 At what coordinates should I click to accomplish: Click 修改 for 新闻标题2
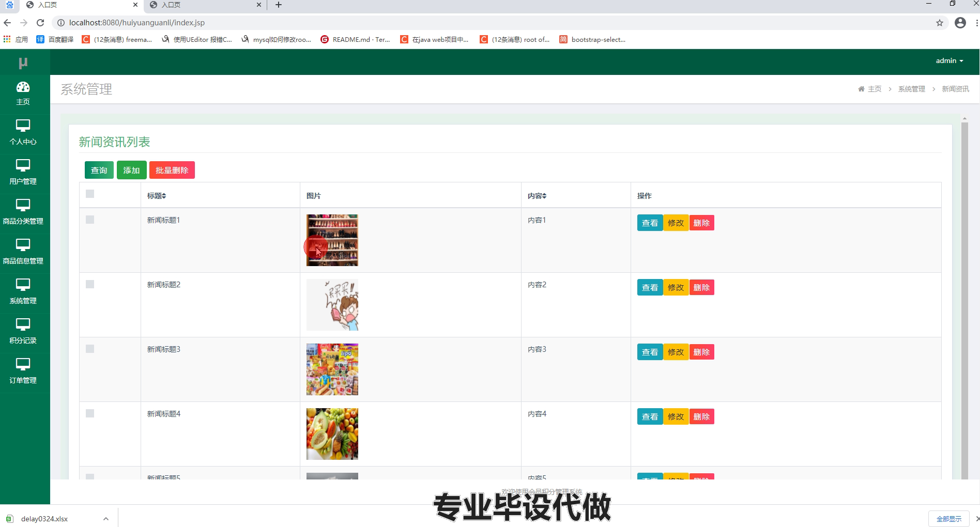(676, 287)
